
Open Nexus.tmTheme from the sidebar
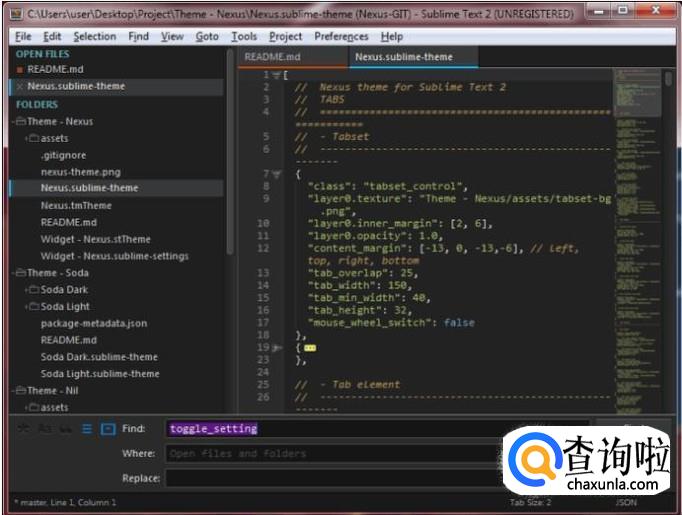76,205
